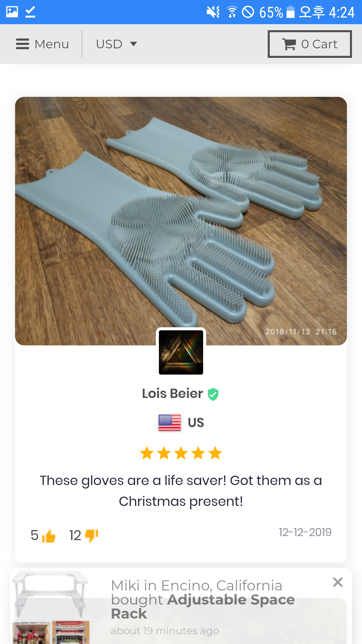The image size is (362, 644).
Task: Tap the Wi-Fi status icon
Action: tap(232, 12)
